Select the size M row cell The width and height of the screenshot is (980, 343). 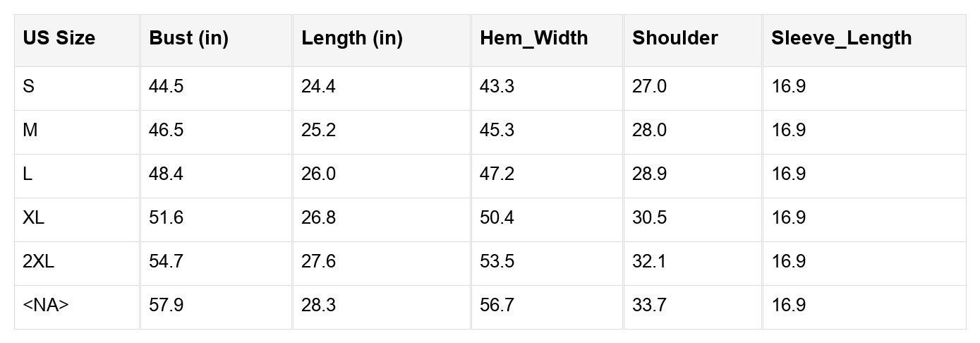point(30,131)
